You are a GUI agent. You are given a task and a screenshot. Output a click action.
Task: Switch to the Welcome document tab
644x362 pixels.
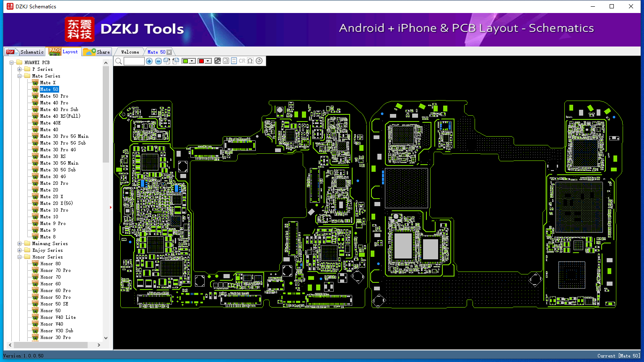pos(130,52)
